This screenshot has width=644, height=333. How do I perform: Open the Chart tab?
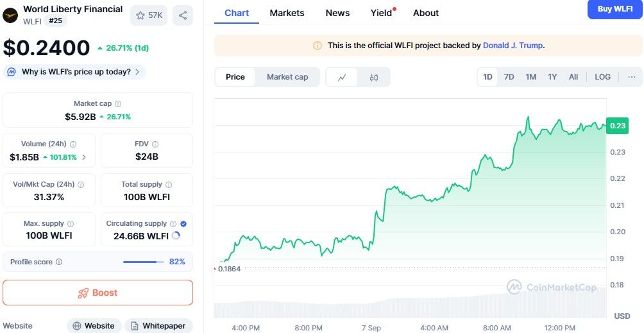point(237,13)
